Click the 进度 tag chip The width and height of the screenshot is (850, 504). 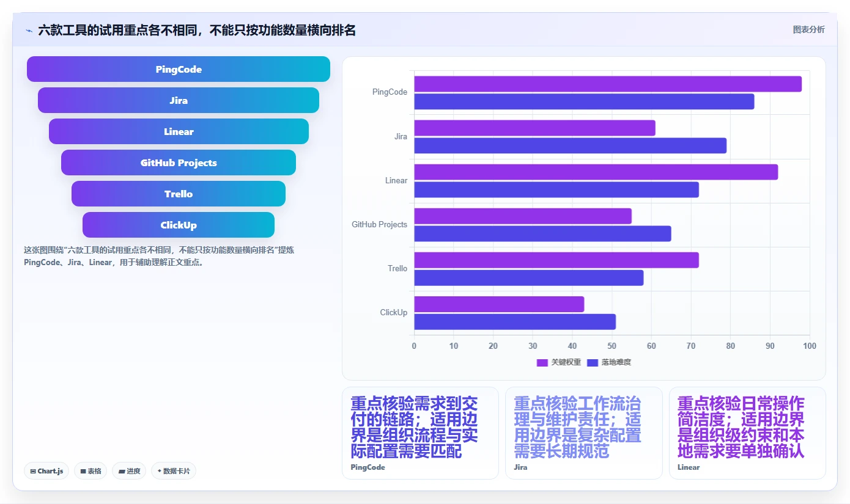(x=129, y=471)
